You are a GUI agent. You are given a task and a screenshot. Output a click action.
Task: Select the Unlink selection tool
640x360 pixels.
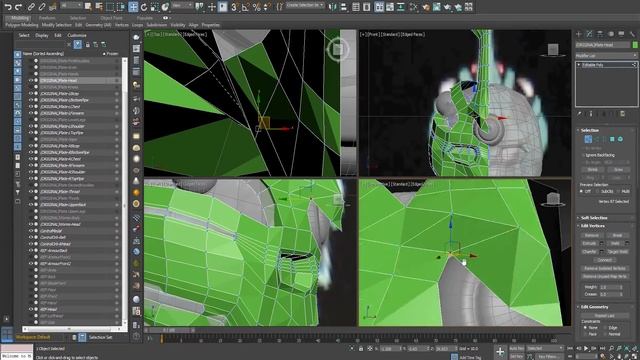42,7
